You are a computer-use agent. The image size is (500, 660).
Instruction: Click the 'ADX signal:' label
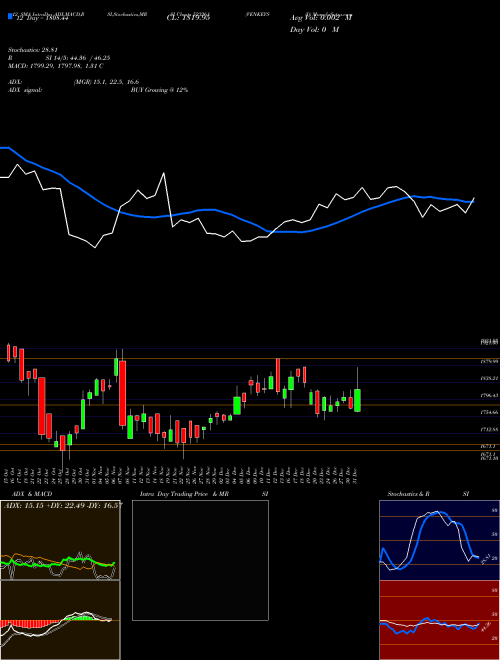[x=25, y=90]
